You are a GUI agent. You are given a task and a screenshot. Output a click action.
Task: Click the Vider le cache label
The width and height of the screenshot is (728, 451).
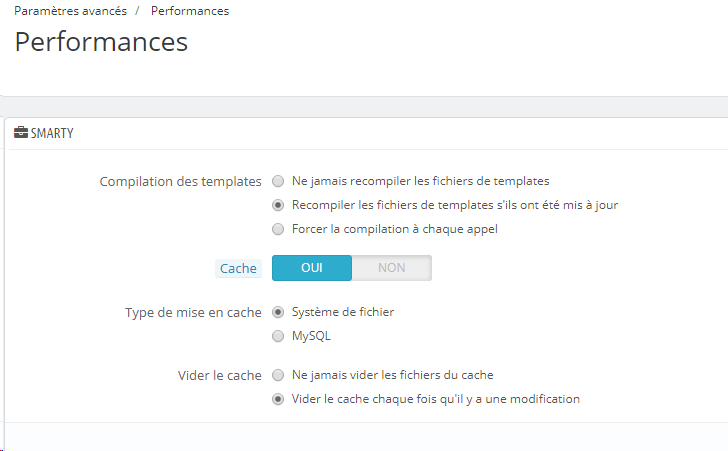tap(220, 375)
